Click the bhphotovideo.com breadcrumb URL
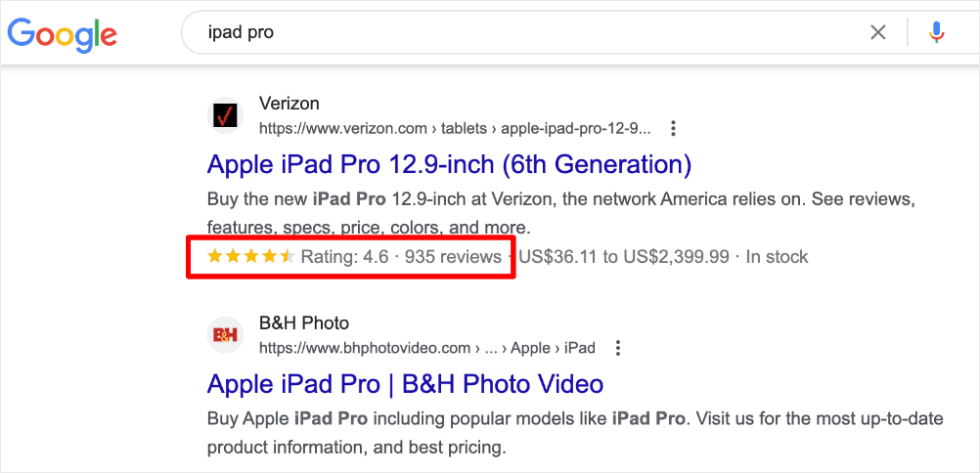This screenshot has width=980, height=473. 426,347
